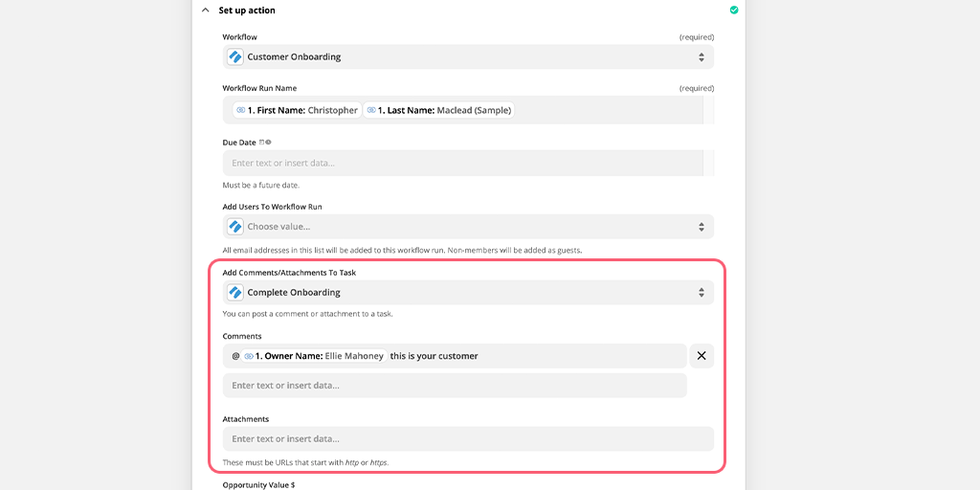Expand the Complete Onboarding task dropdown arrows
Viewport: 980px width, 490px height.
pyautogui.click(x=702, y=293)
